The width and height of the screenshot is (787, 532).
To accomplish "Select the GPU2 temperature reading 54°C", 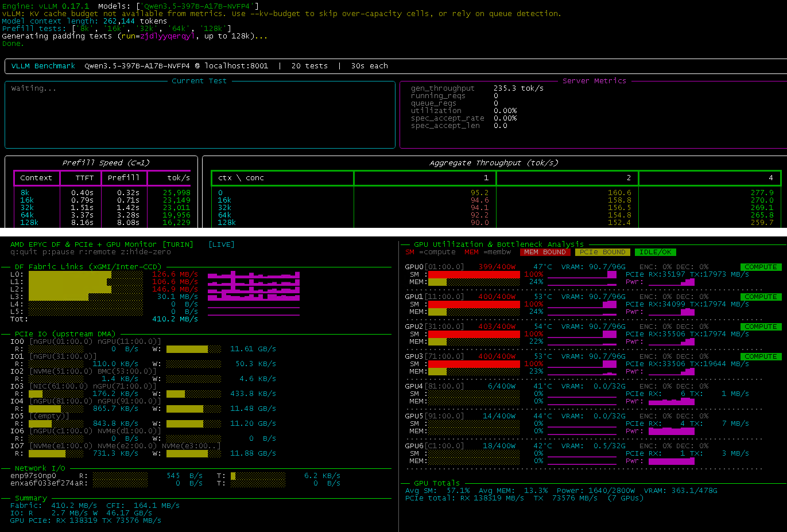I will click(542, 327).
